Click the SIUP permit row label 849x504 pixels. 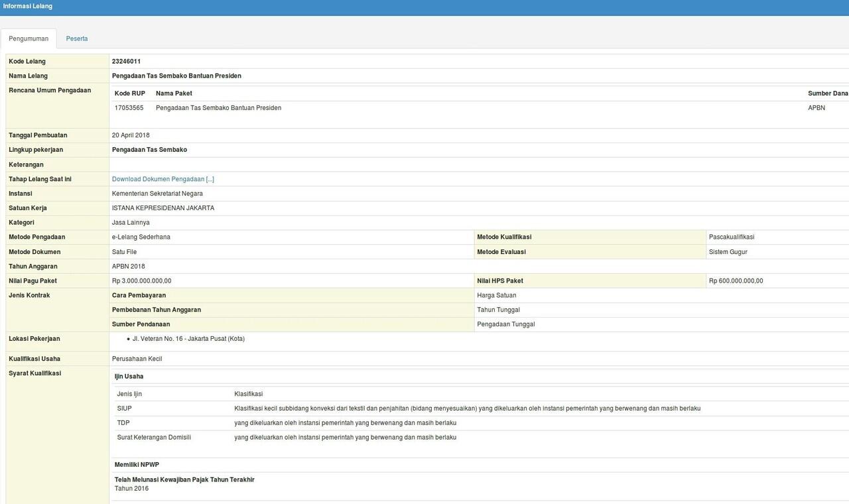pyautogui.click(x=125, y=409)
